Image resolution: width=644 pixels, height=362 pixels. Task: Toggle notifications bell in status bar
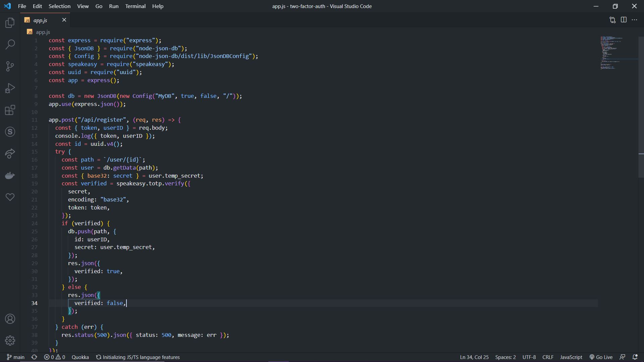(x=635, y=357)
